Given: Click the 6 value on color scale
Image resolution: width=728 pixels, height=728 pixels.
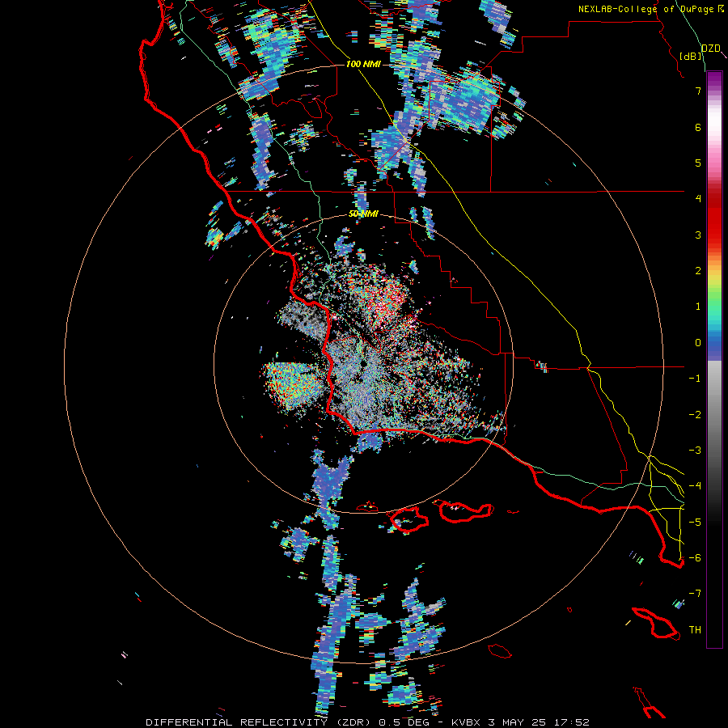Looking at the screenshot, I should pyautogui.click(x=698, y=127).
